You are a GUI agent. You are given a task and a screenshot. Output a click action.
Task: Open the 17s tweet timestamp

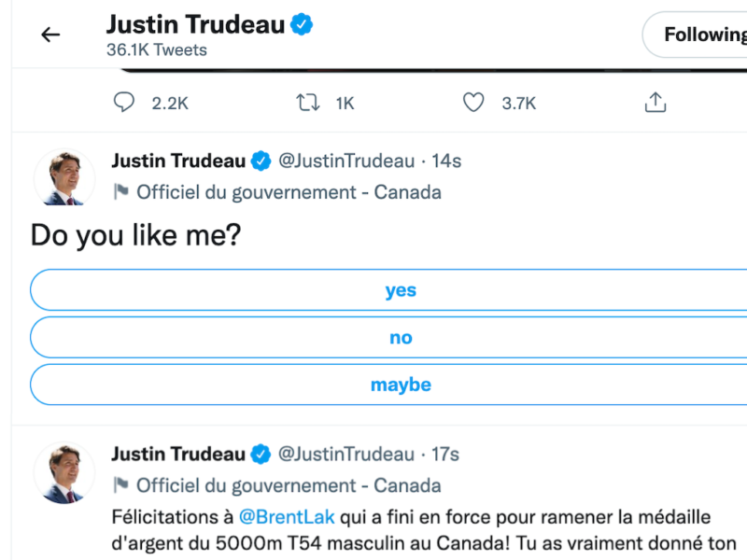(445, 455)
